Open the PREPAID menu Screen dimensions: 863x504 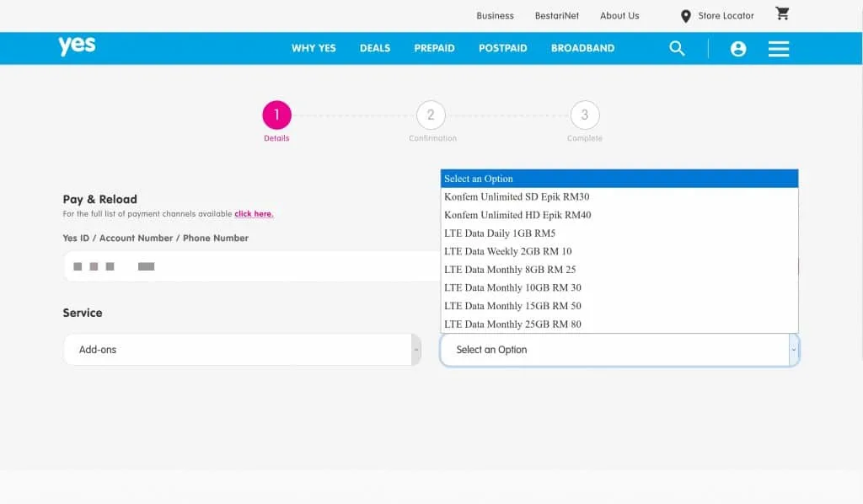coord(434,48)
